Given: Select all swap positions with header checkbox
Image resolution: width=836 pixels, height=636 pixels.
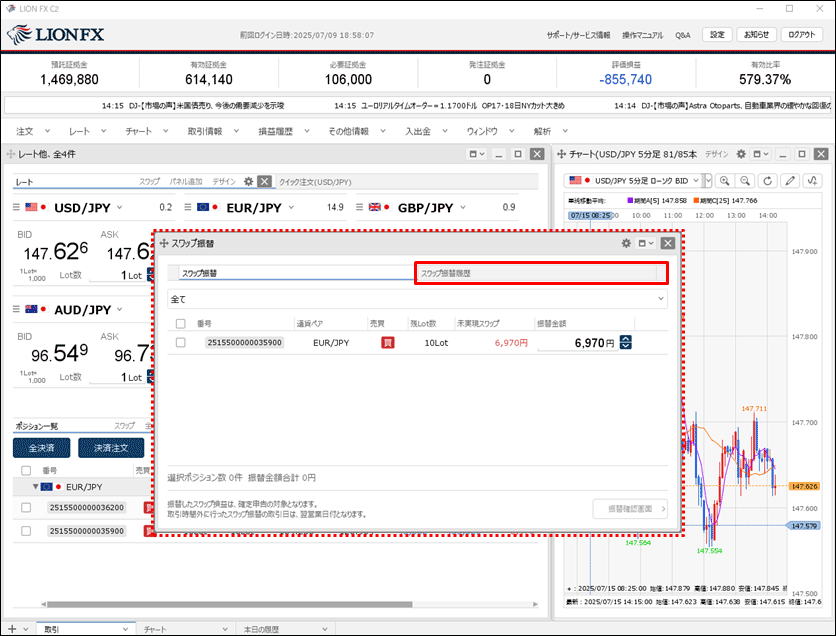Looking at the screenshot, I should click(181, 323).
